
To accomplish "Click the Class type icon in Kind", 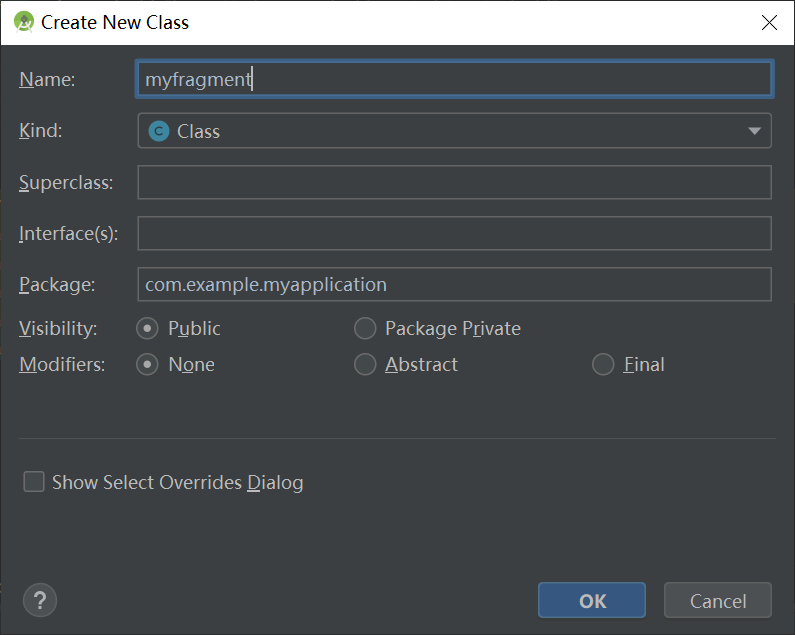I will [159, 131].
